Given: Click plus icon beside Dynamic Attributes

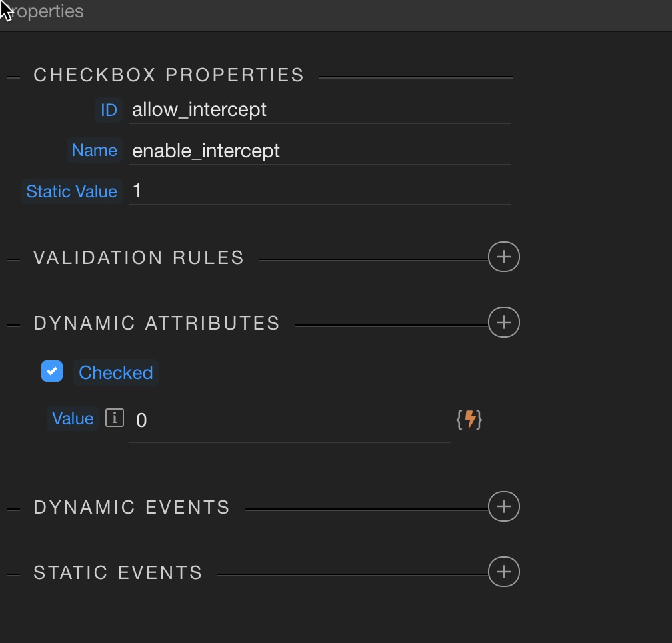Looking at the screenshot, I should [x=503, y=323].
